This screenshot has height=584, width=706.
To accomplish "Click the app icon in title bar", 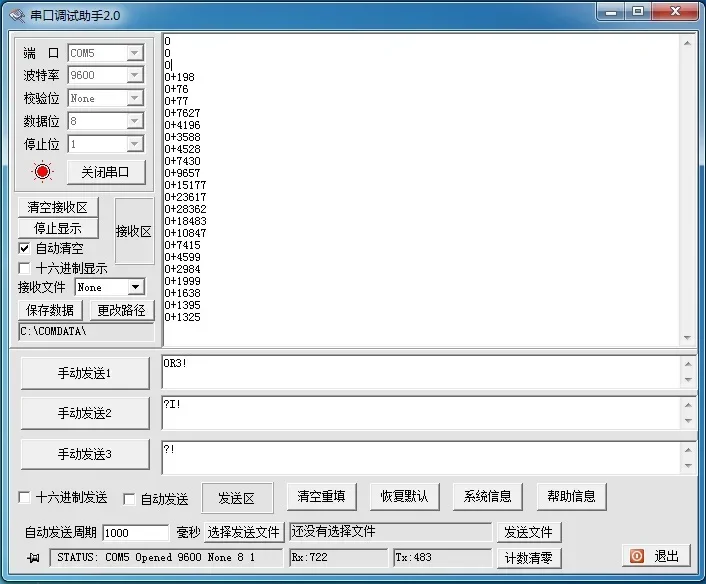I will tap(17, 16).
